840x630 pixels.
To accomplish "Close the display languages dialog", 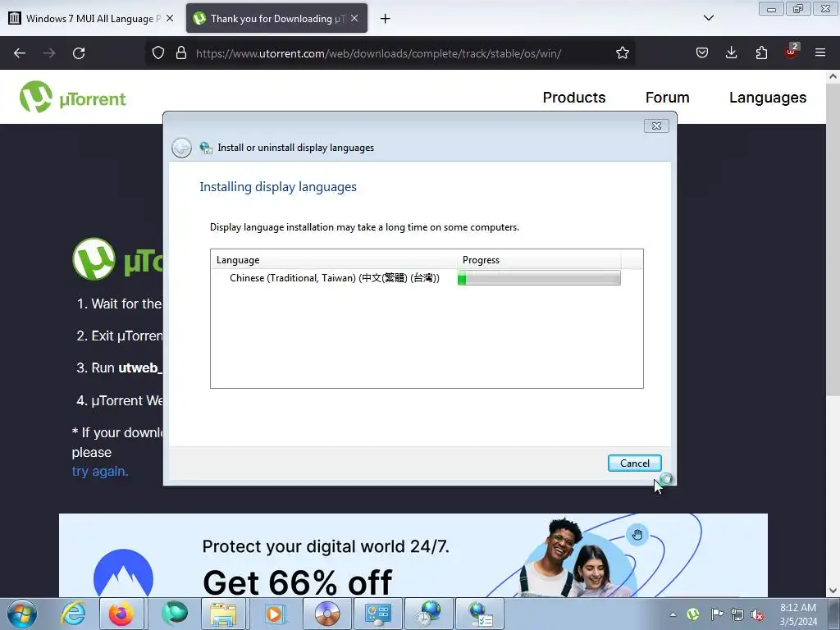I will coord(656,126).
